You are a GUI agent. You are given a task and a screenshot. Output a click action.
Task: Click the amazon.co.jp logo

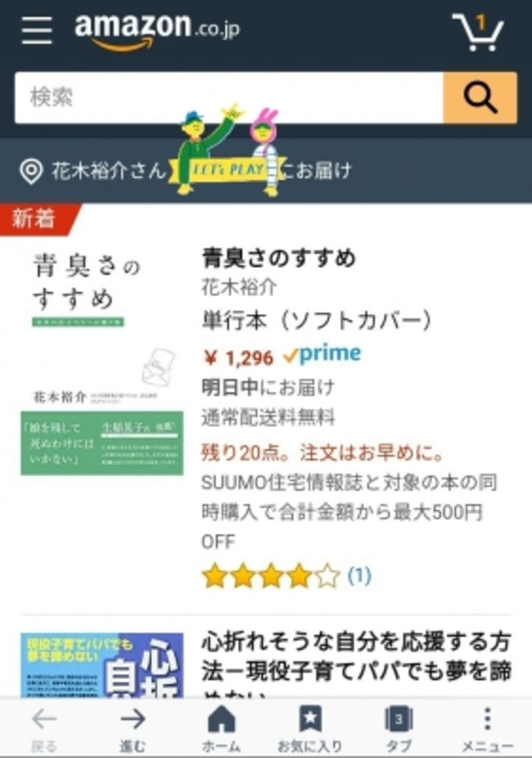tap(157, 31)
